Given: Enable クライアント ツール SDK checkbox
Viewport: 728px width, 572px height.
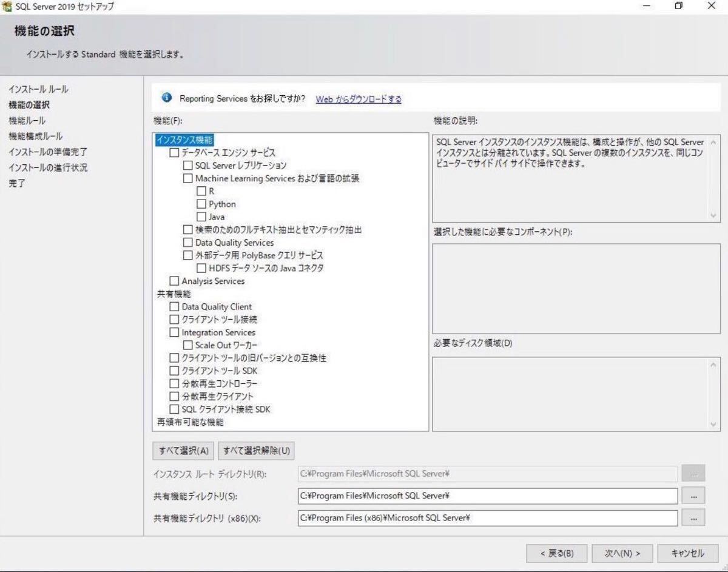Looking at the screenshot, I should click(x=174, y=371).
